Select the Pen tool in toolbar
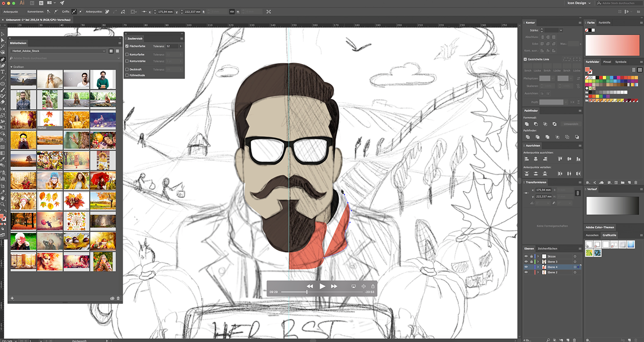The image size is (644, 342). coord(3,59)
